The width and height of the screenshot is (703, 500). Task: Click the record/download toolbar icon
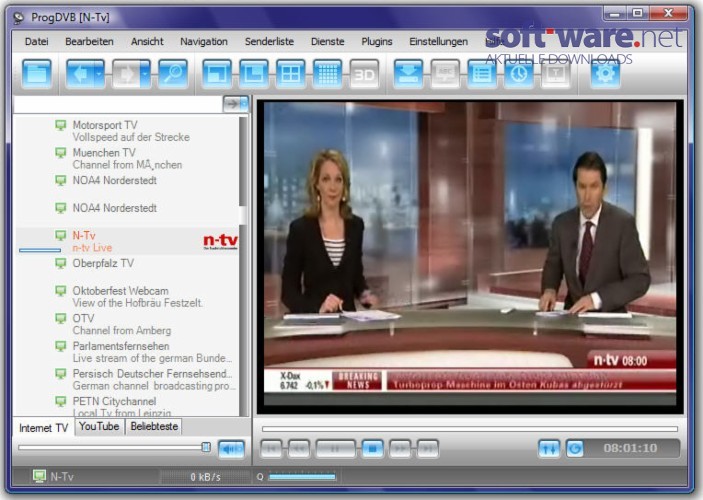pyautogui.click(x=408, y=74)
